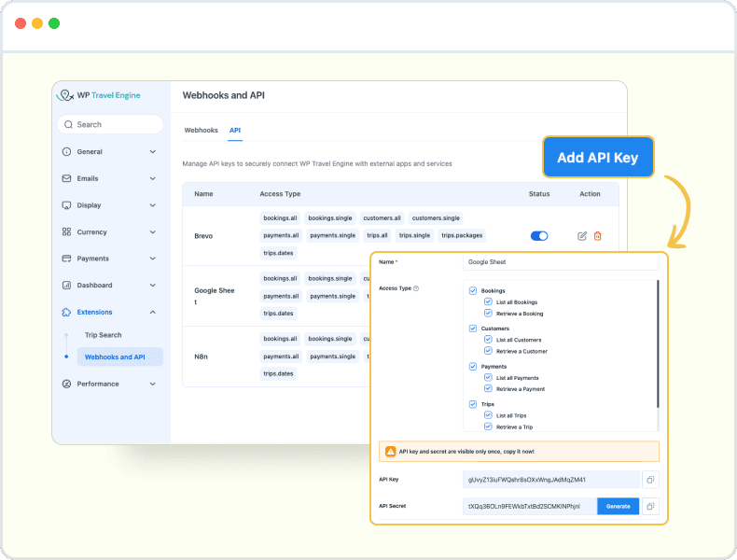Expand the Currency menu chevron

[x=153, y=231]
